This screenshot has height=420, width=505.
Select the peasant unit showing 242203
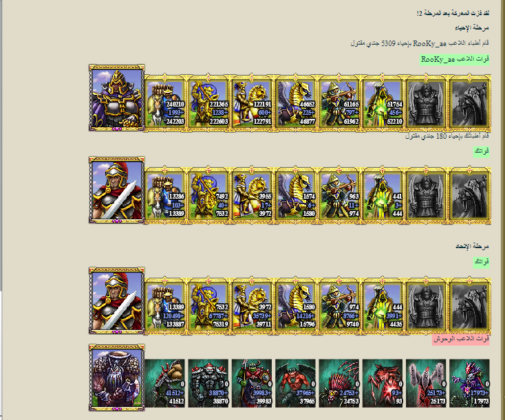165,104
